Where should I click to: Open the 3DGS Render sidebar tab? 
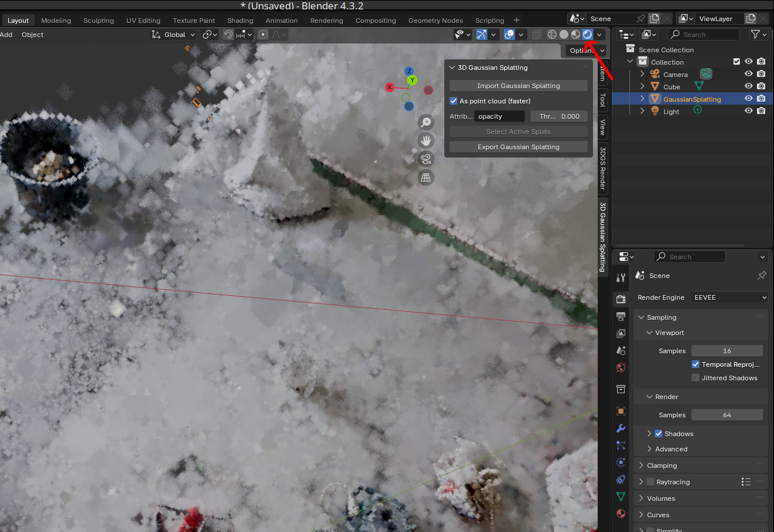603,169
